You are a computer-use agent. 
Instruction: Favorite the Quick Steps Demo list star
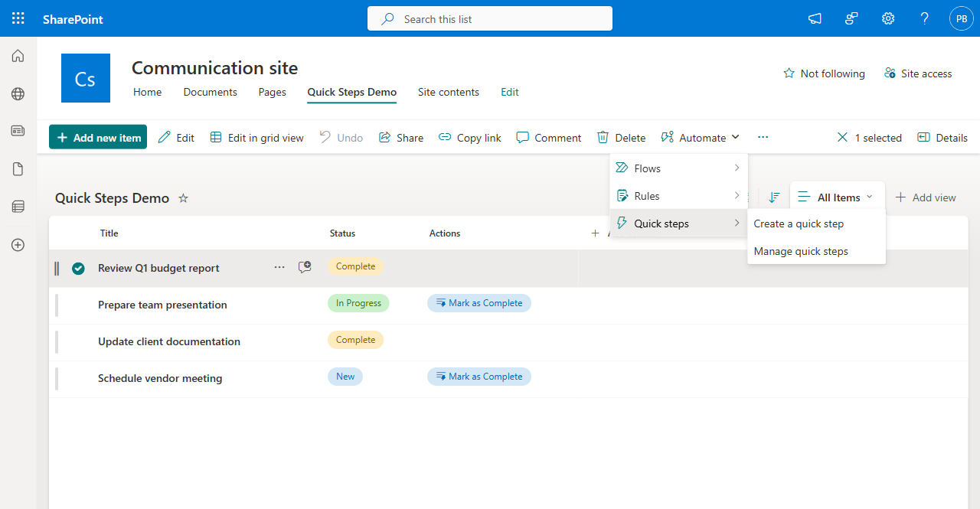click(x=183, y=198)
